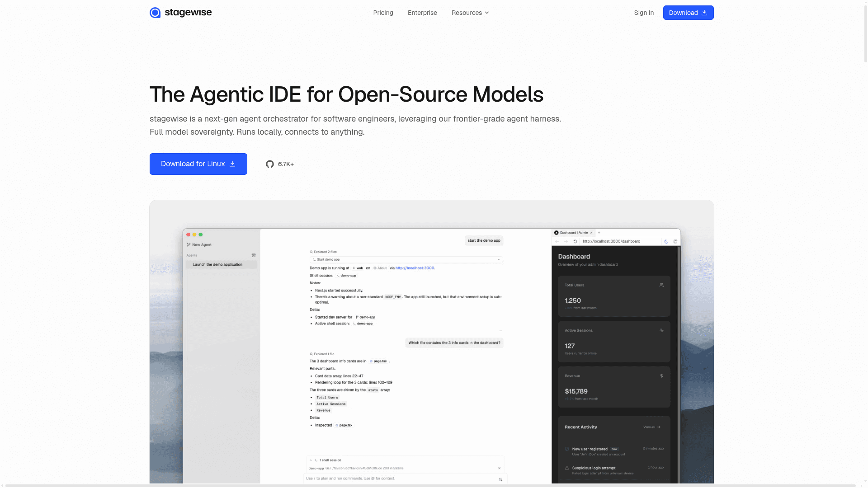Click the reload icon in demo browser
This screenshot has height=488, width=868.
tap(575, 241)
